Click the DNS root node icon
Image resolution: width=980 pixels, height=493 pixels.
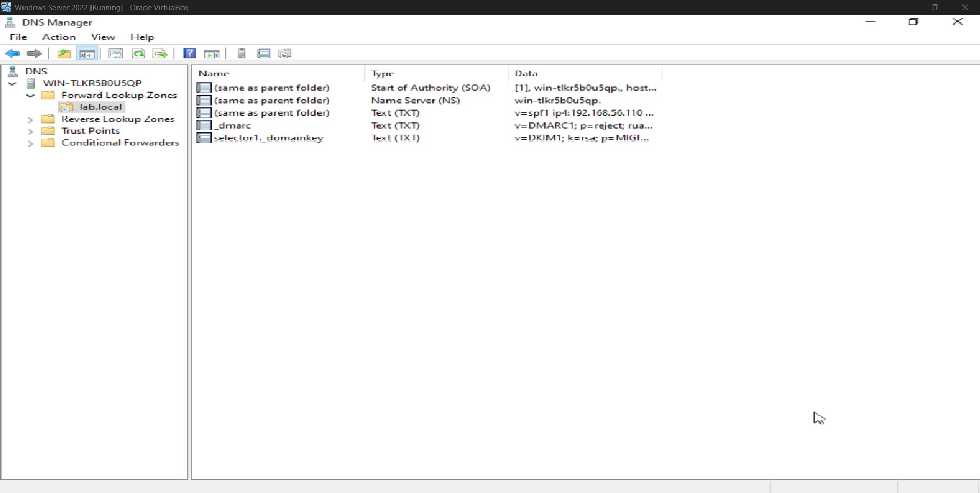point(13,71)
